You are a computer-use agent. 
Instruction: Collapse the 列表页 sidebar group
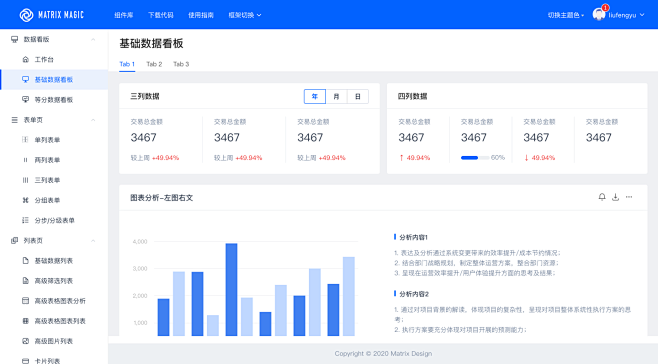[93, 241]
